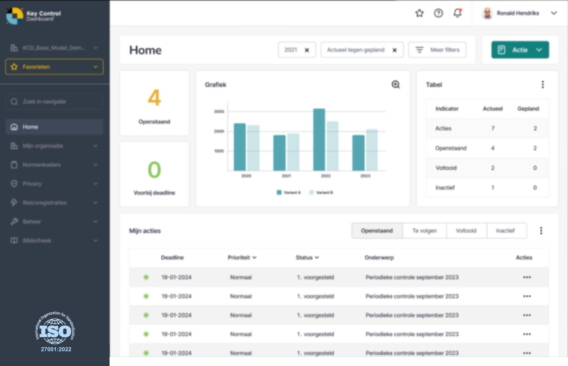Switch to the Voltooid tab
568x366 pixels.
point(466,231)
